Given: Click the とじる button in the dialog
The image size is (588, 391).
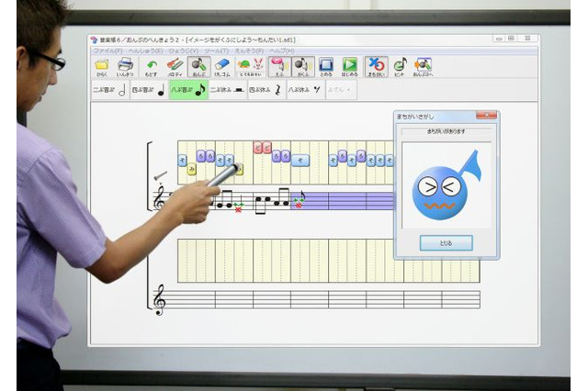Looking at the screenshot, I should click(x=446, y=243).
